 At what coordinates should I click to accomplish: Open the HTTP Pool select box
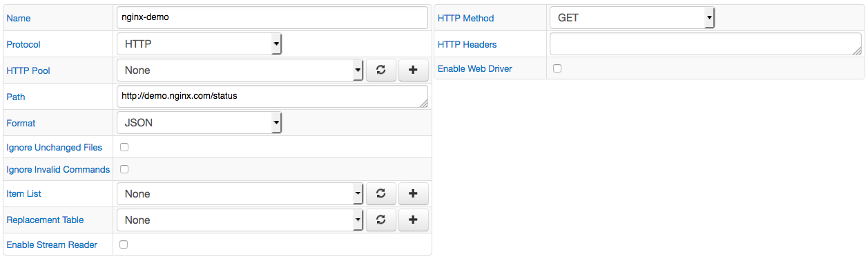pos(240,70)
